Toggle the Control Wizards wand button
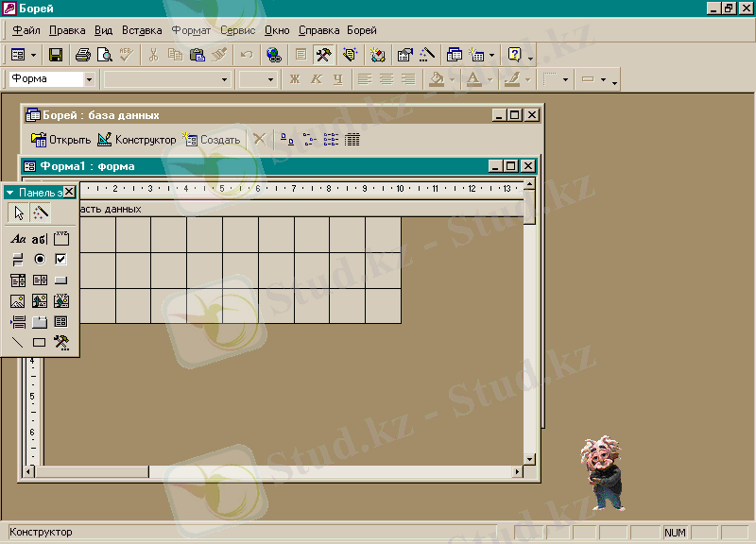Image resolution: width=756 pixels, height=544 pixels. pyautogui.click(x=40, y=212)
